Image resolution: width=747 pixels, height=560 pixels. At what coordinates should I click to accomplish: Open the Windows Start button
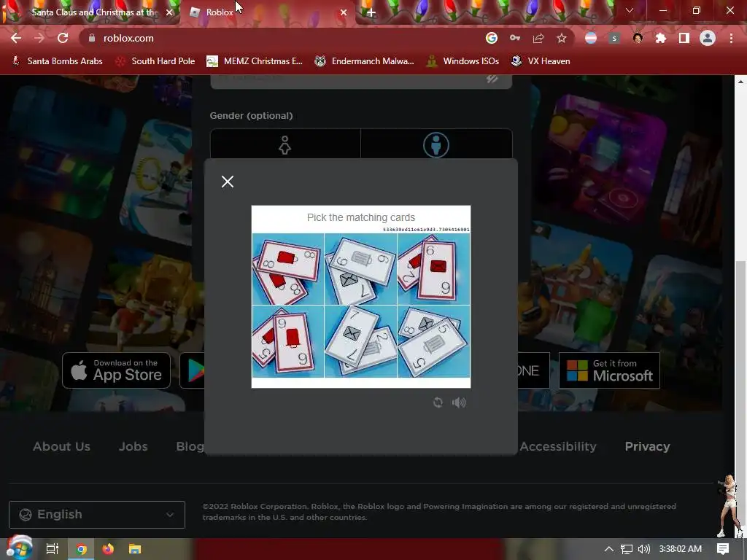[x=19, y=548]
